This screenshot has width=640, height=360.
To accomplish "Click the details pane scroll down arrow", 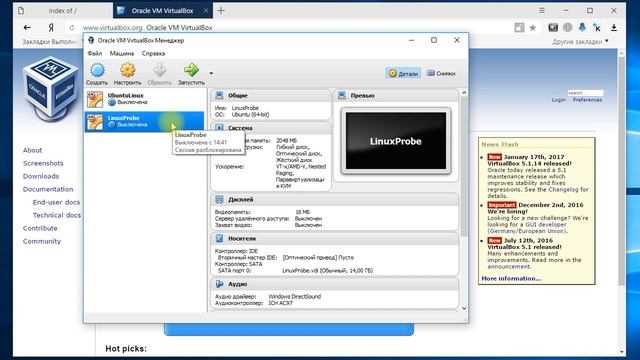I will pyautogui.click(x=464, y=308).
